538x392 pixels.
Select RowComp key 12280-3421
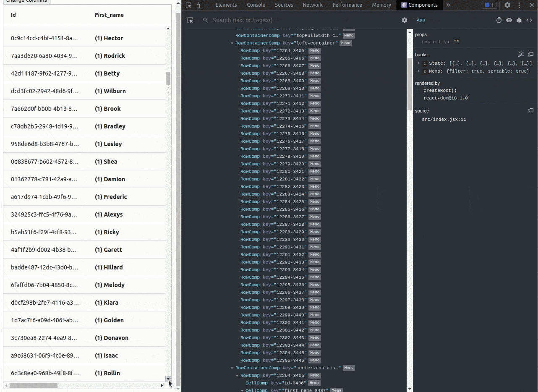pos(280,172)
